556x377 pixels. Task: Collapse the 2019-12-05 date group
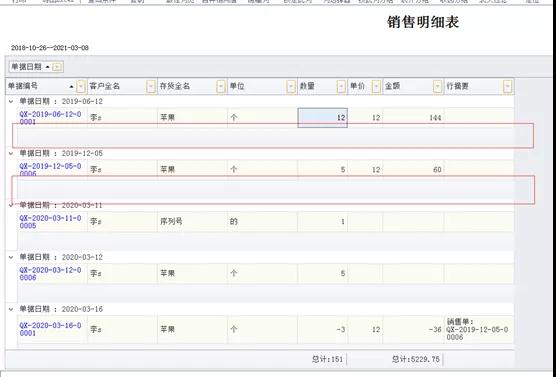(x=11, y=153)
